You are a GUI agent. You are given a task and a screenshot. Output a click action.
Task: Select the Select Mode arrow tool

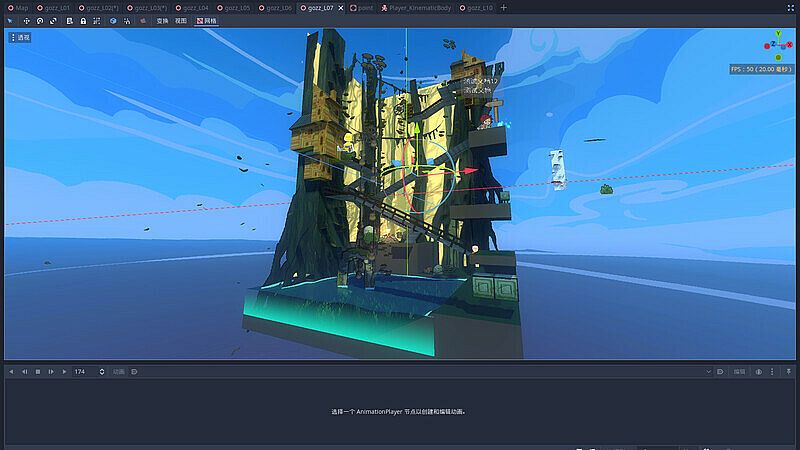pos(11,20)
